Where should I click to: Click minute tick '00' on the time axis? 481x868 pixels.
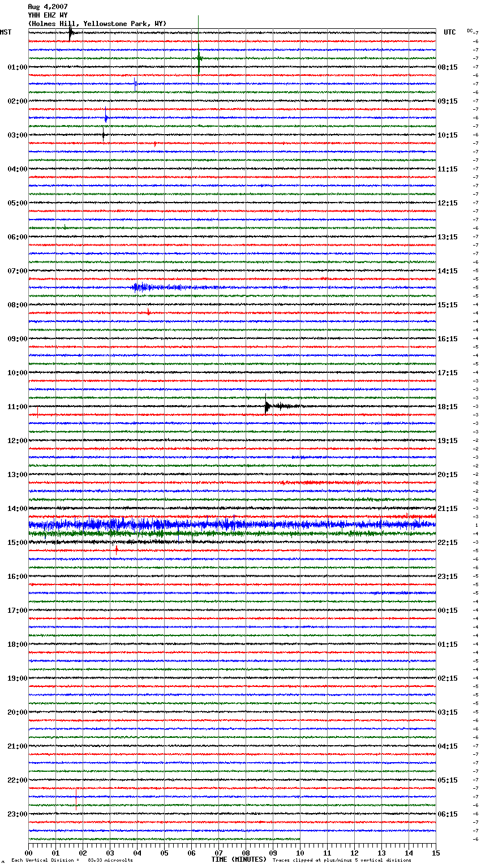click(28, 853)
